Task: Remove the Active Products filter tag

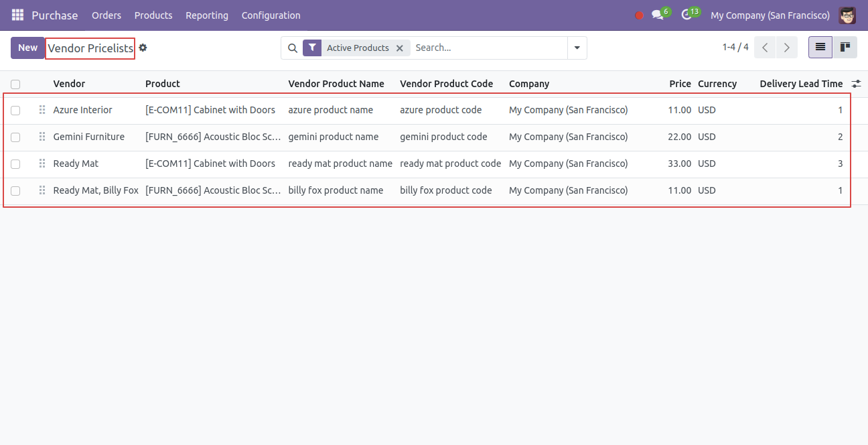Action: tap(400, 48)
